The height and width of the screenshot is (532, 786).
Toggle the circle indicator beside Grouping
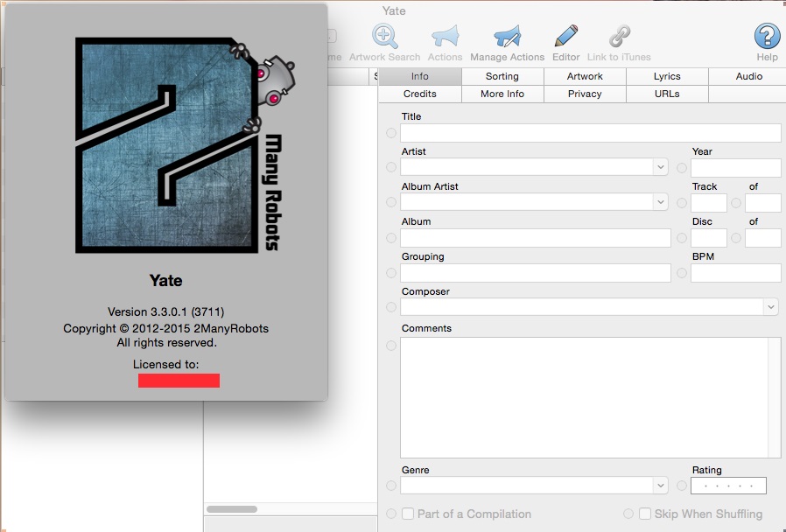(x=391, y=273)
